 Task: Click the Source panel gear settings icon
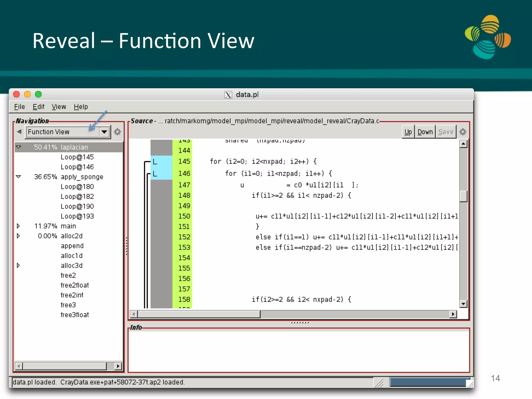point(463,132)
